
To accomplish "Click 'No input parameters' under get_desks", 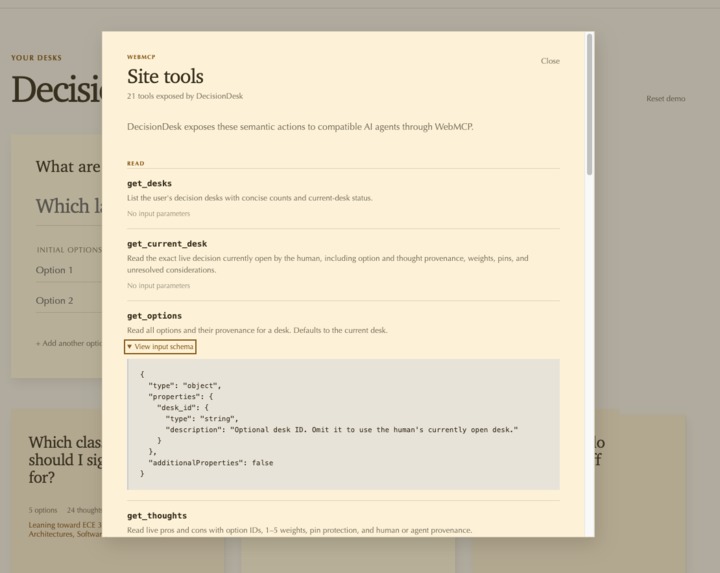I will (158, 213).
